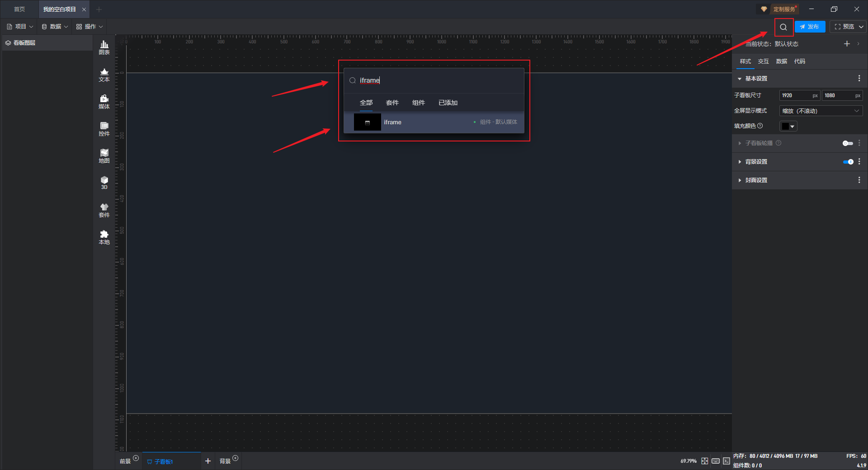Image resolution: width=868 pixels, height=470 pixels.
Task: Click the 背景 background button
Action: (225, 461)
